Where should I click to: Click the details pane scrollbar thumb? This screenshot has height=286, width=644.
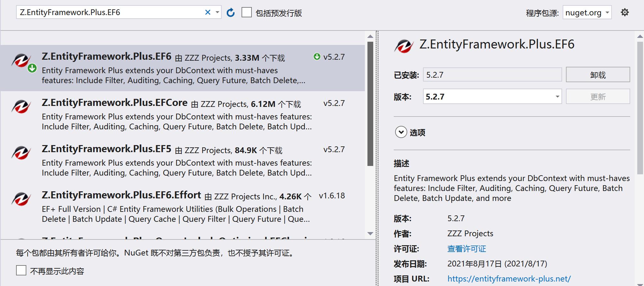640,108
